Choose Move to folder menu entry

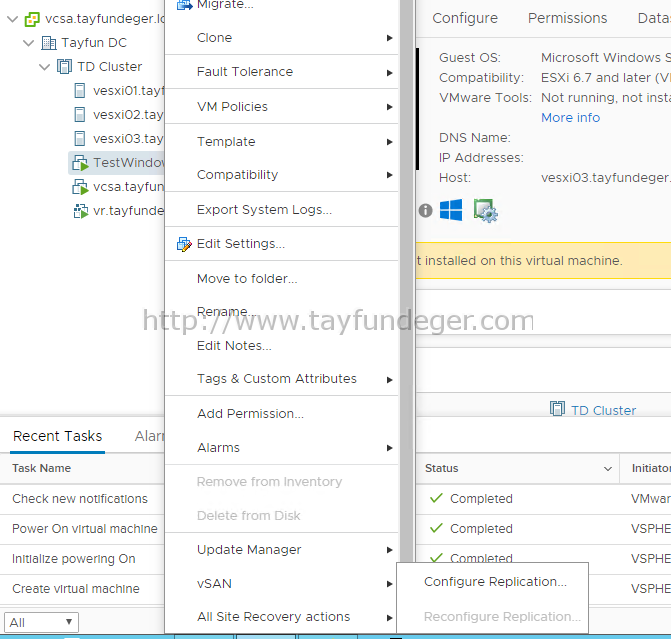[x=281, y=279]
